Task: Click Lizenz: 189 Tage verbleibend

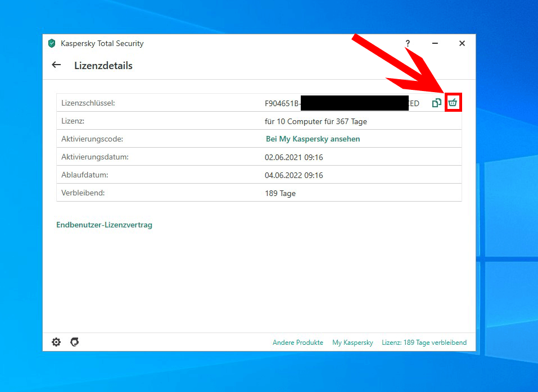Action: click(424, 342)
